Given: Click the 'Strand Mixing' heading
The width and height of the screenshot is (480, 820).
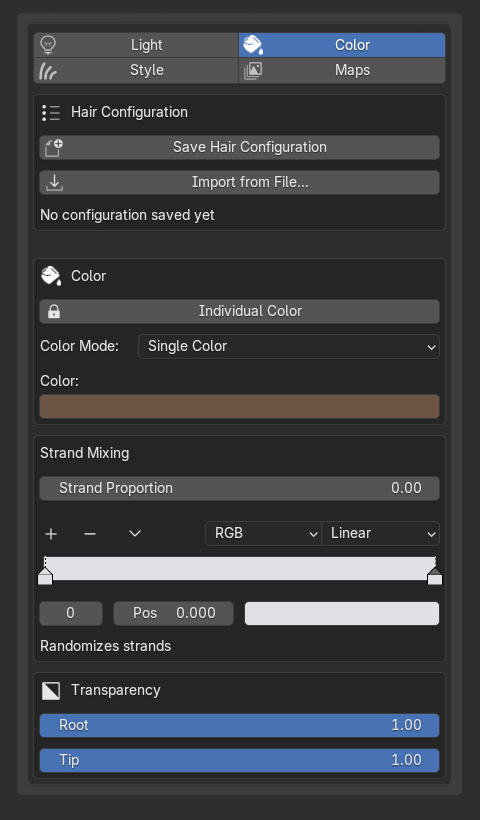Looking at the screenshot, I should tap(85, 453).
